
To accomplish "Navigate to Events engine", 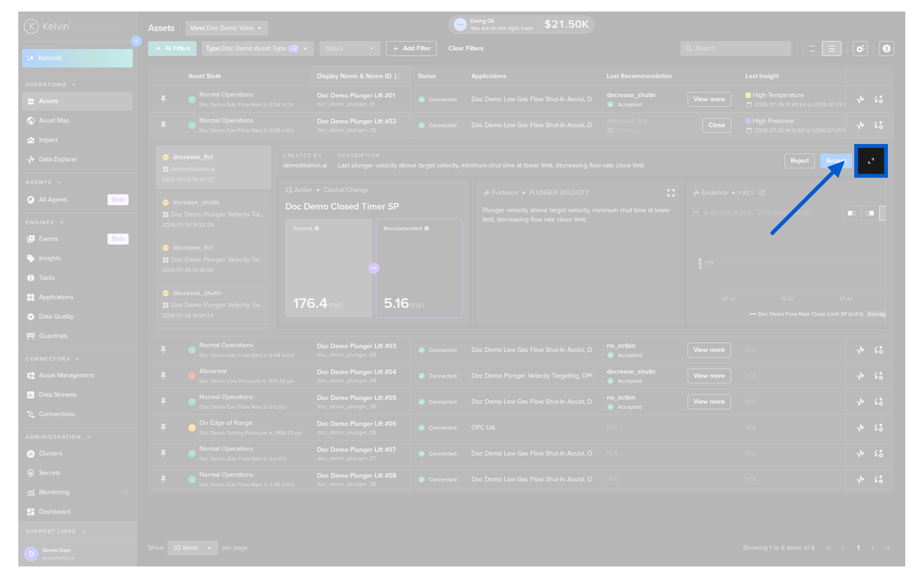I will point(77,239).
